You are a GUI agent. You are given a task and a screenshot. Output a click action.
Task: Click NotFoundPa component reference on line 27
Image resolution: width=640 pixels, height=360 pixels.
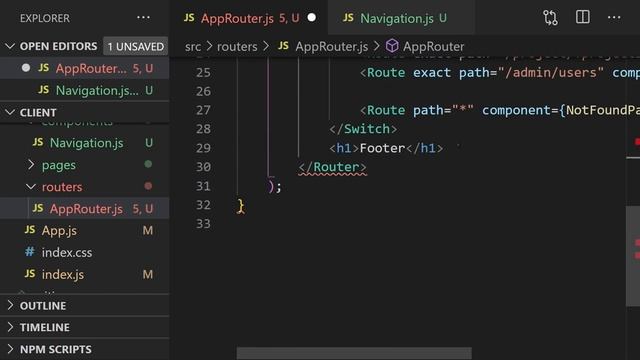point(603,110)
